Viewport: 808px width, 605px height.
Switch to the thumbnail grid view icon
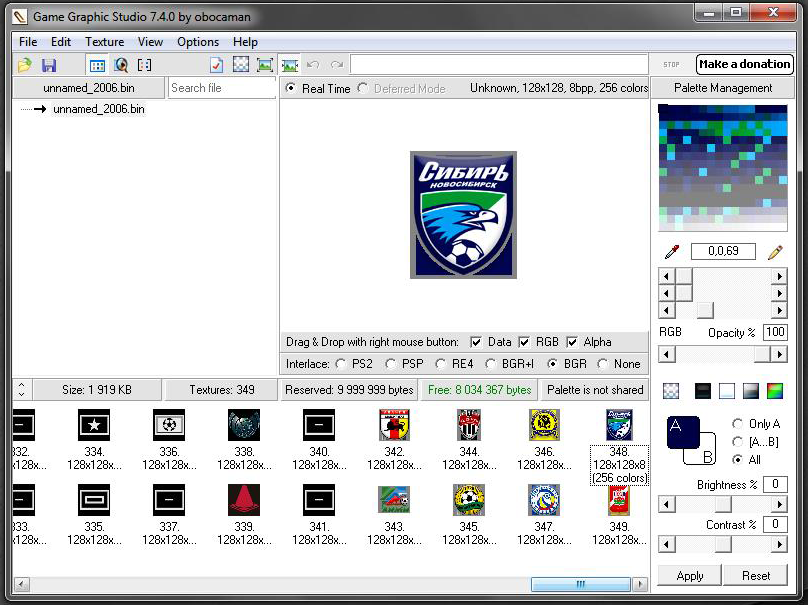coord(97,65)
